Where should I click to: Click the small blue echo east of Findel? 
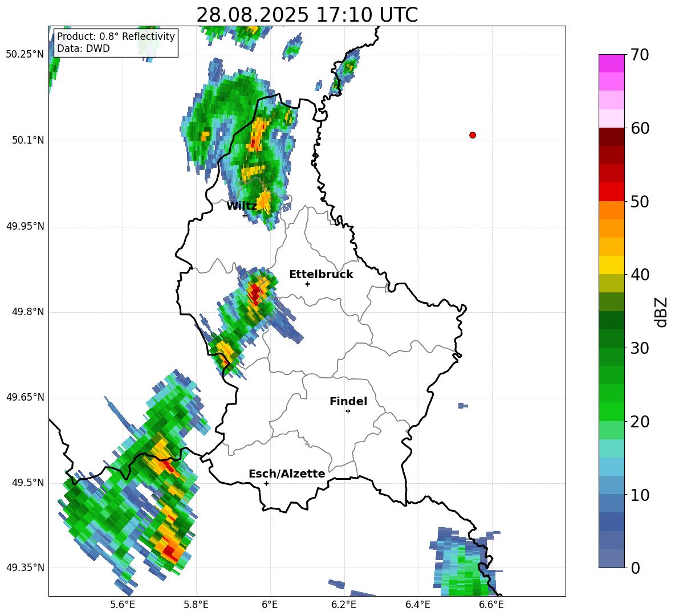(463, 406)
